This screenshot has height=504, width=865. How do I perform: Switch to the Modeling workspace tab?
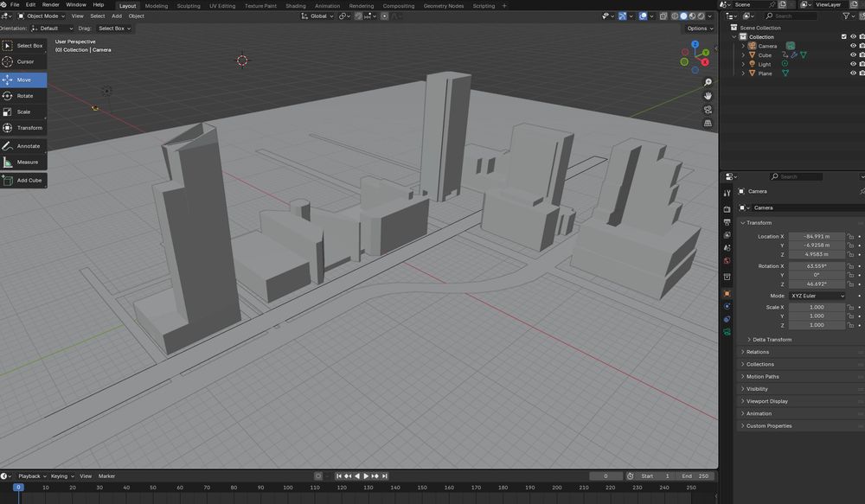[156, 6]
